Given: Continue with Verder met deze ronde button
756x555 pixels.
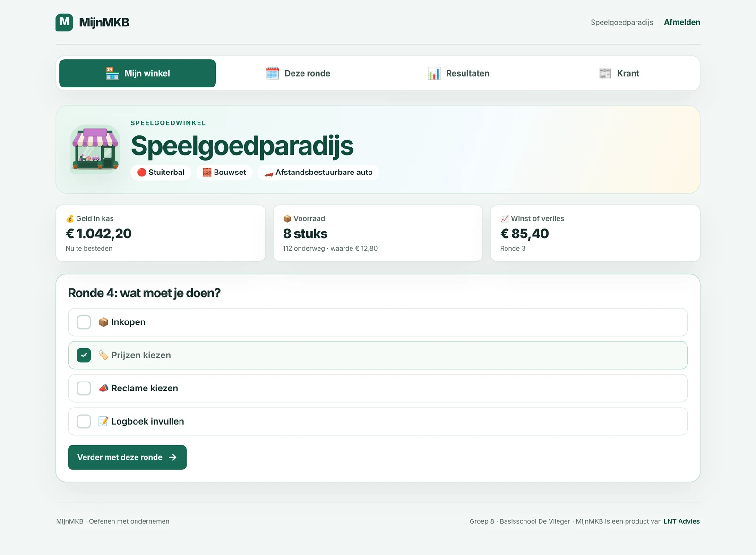Looking at the screenshot, I should (127, 457).
